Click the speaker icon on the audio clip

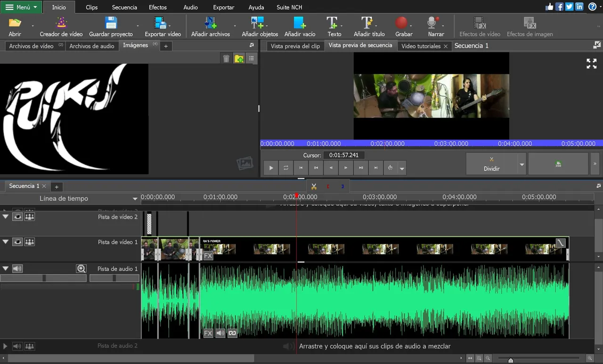[x=220, y=333]
